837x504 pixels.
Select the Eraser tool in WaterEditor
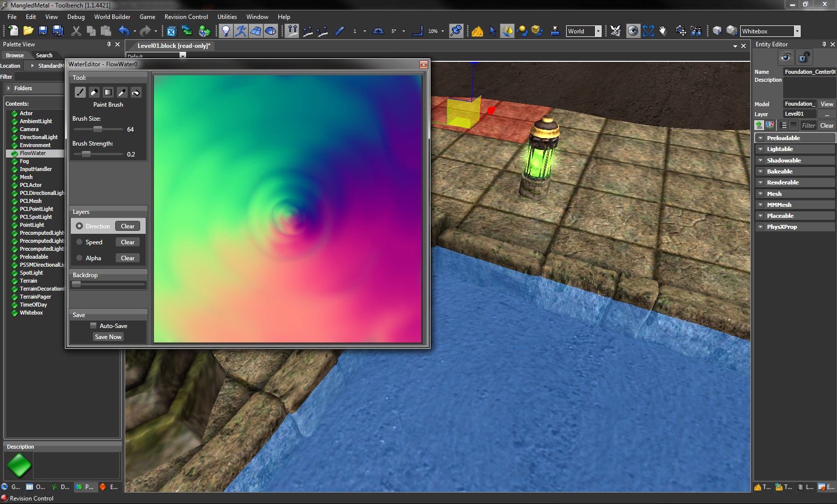point(94,92)
